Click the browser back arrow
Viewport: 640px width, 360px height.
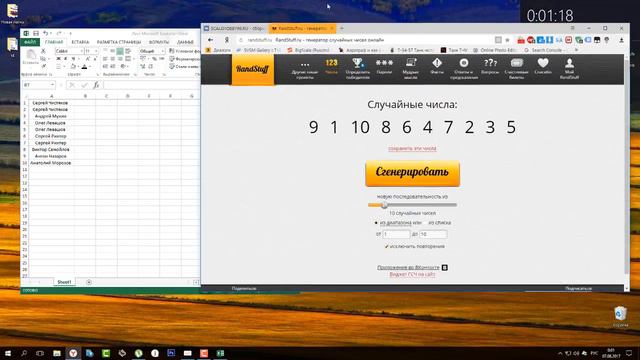(x=210, y=40)
